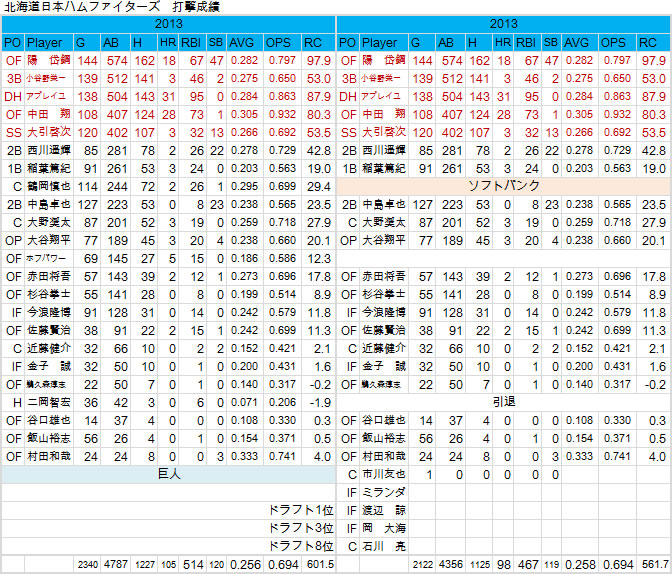Select the total hits value 1125
The height and width of the screenshot is (574, 672).
click(479, 565)
